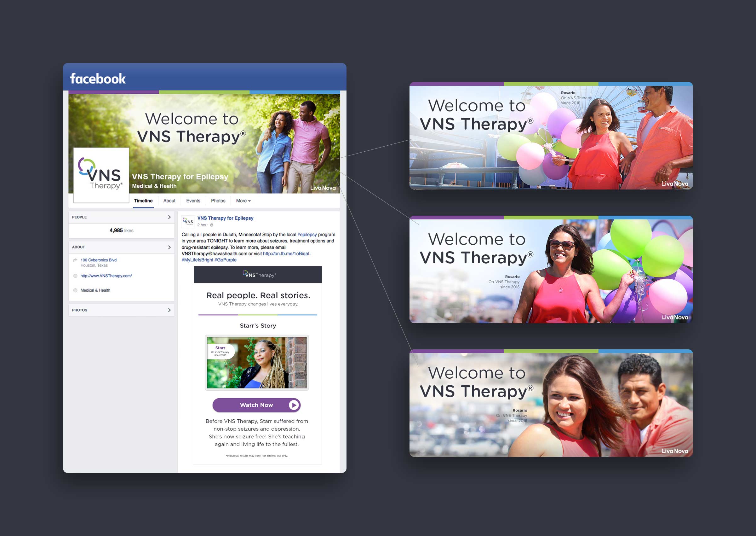Image resolution: width=756 pixels, height=536 pixels.
Task: Open the VNS Therapy profile picture
Action: (101, 175)
